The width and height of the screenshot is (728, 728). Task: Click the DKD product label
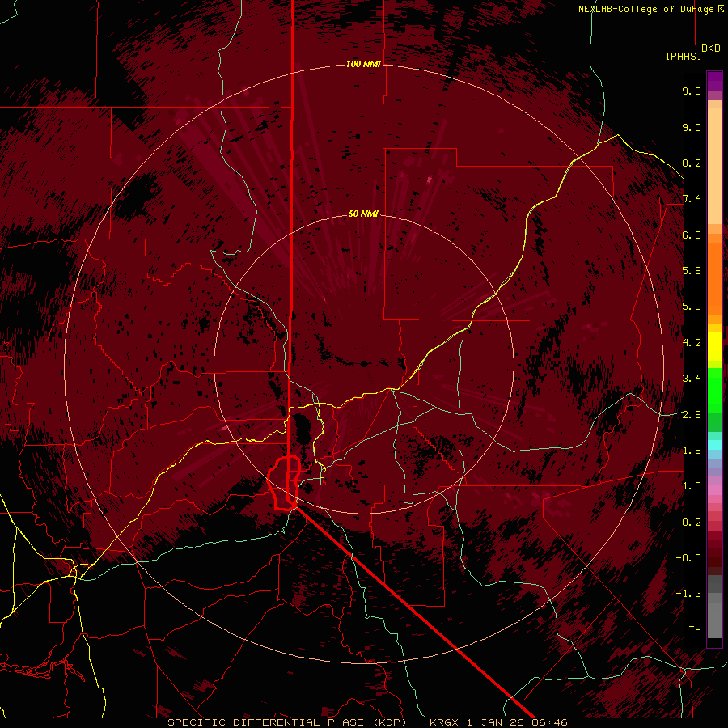point(711,49)
